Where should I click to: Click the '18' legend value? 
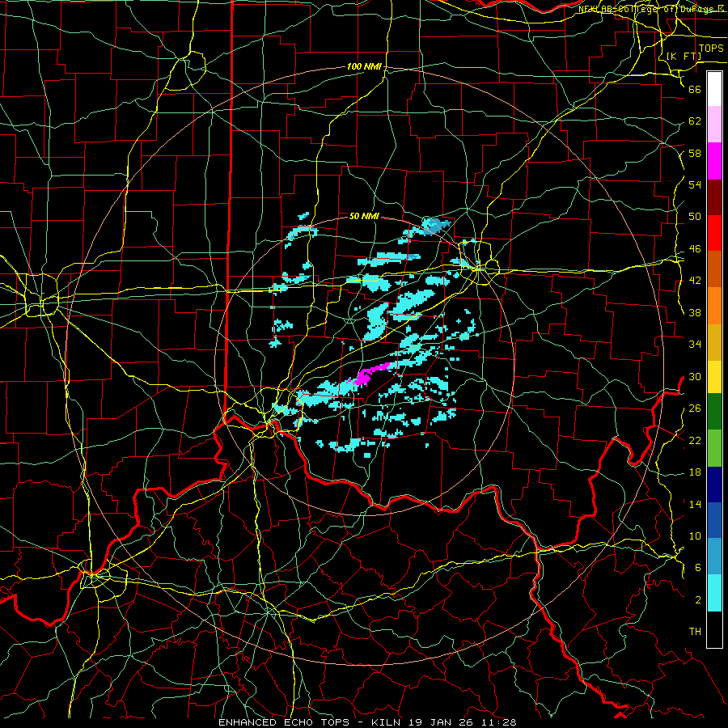[695, 472]
